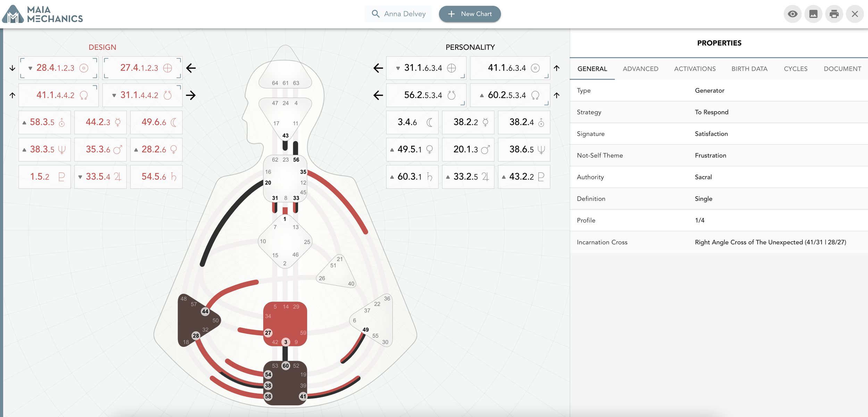Click left arrow beside Personality 56.2

pyautogui.click(x=378, y=95)
